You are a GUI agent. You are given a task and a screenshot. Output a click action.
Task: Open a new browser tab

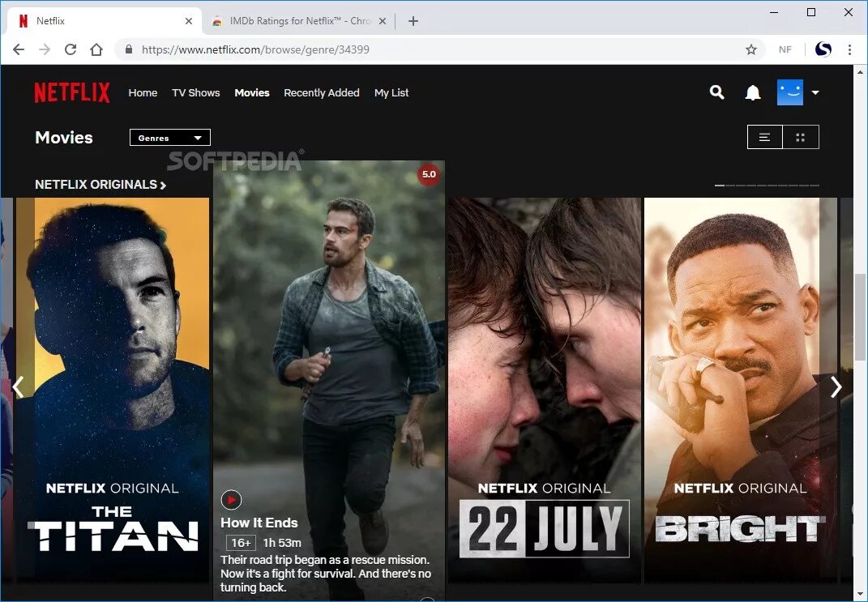click(413, 21)
